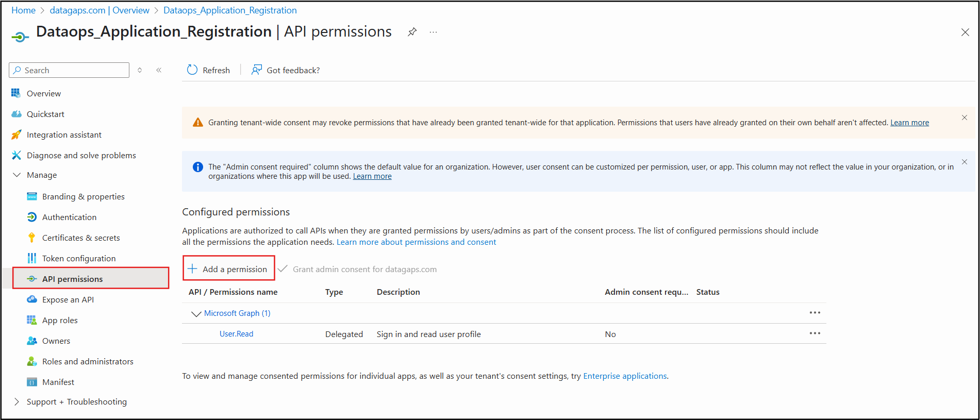Click the Got feedback icon
980x420 pixels.
click(256, 70)
